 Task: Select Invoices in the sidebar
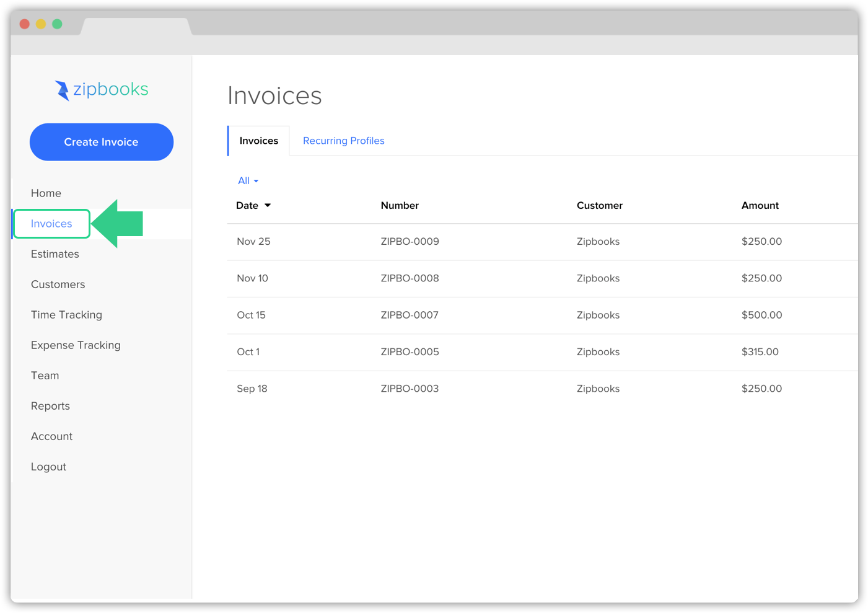(51, 224)
